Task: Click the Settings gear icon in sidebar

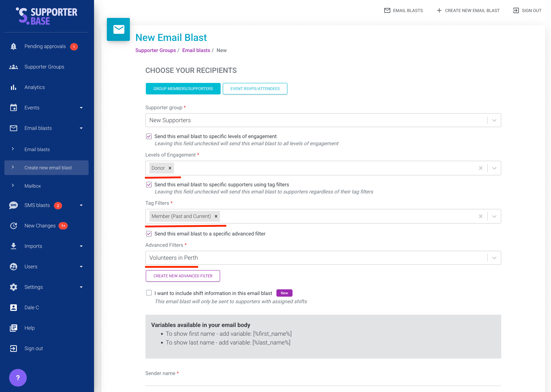Action: pos(14,287)
